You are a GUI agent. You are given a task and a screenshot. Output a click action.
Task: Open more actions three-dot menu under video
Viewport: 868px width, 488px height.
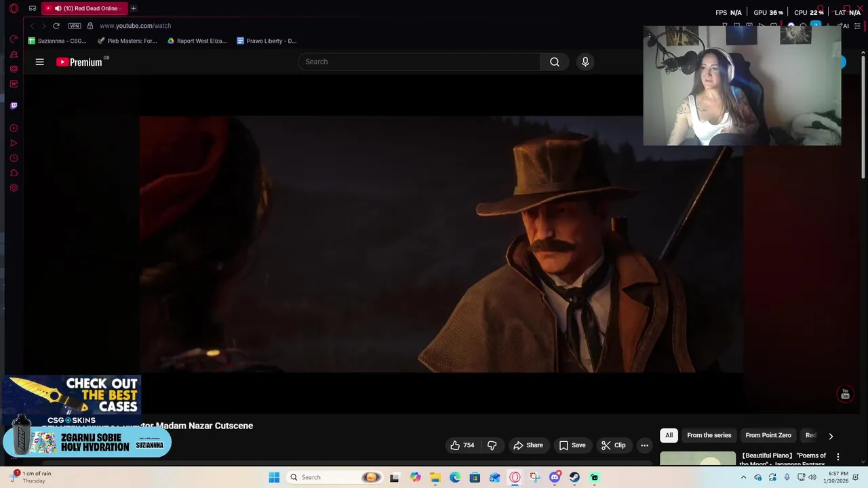point(644,445)
